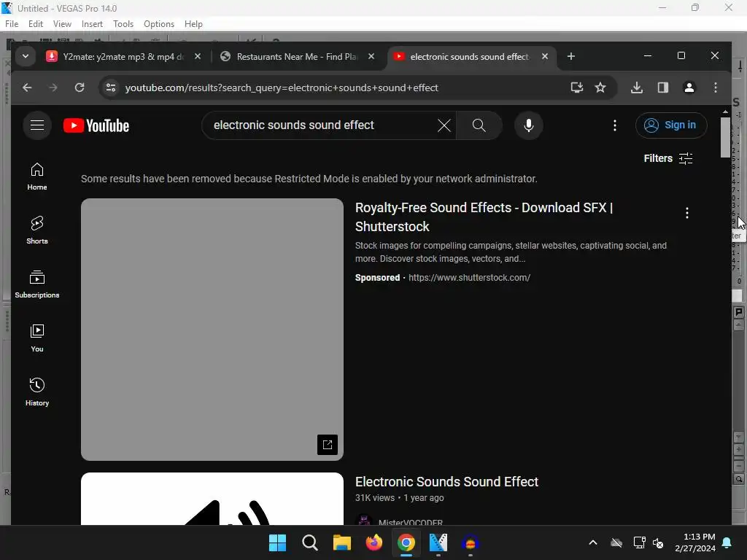This screenshot has width=747, height=560.
Task: Open Help menu in VEGAS Pro
Action: point(193,24)
